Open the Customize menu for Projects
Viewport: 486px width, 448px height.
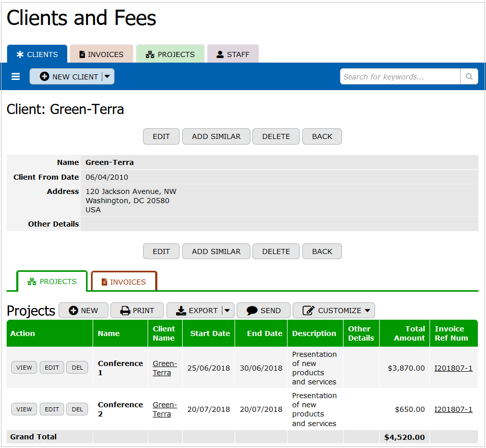333,311
